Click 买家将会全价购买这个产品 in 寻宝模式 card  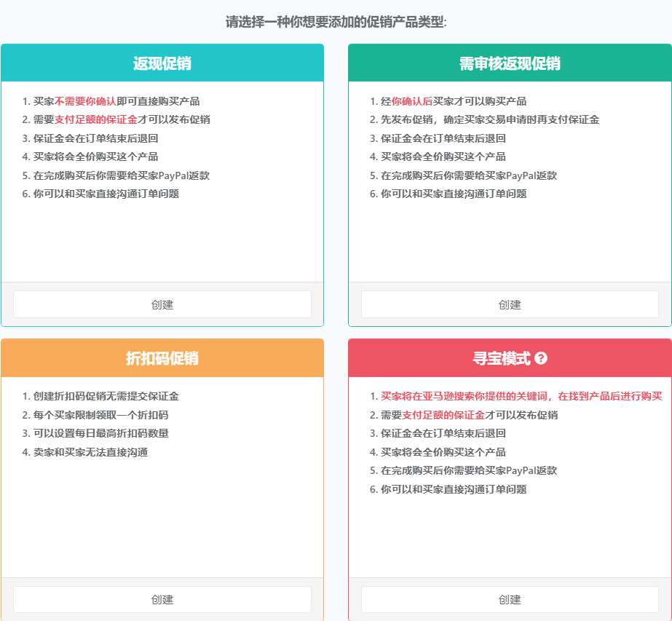point(443,452)
